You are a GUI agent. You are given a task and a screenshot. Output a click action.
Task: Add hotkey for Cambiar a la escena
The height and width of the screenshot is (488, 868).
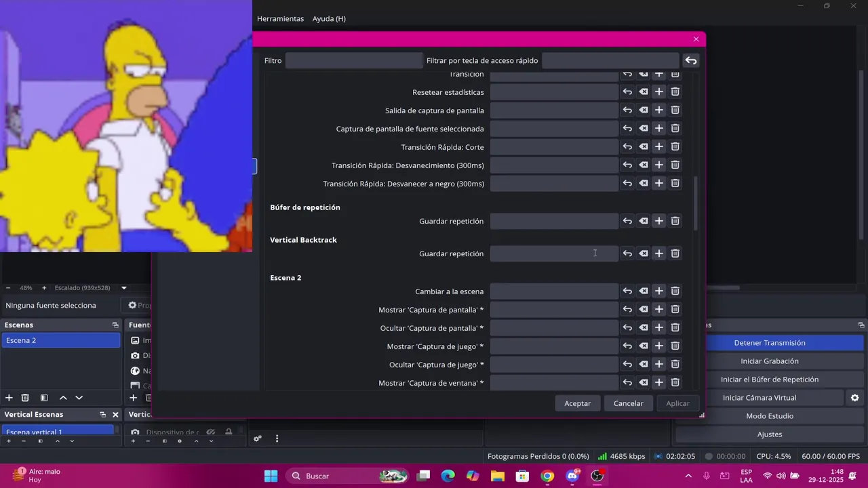click(x=659, y=291)
